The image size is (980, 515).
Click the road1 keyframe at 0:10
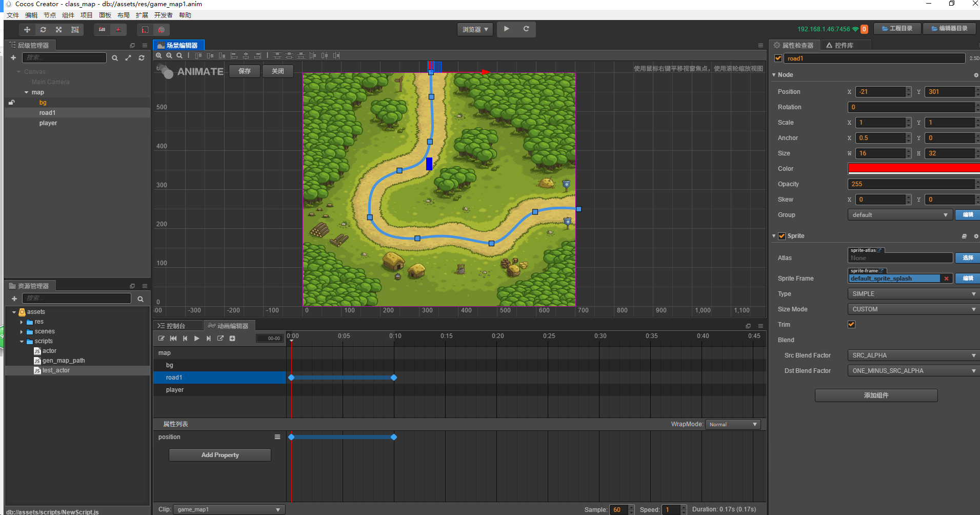(x=394, y=378)
